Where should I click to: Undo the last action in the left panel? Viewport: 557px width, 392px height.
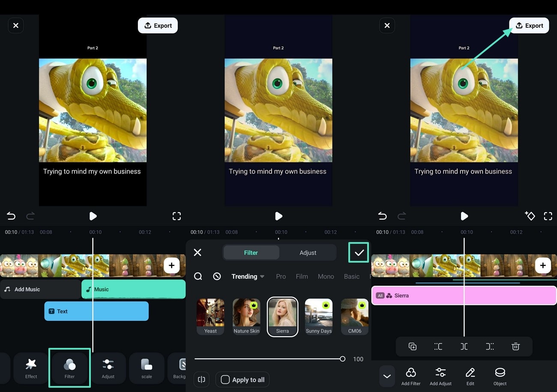coord(11,216)
